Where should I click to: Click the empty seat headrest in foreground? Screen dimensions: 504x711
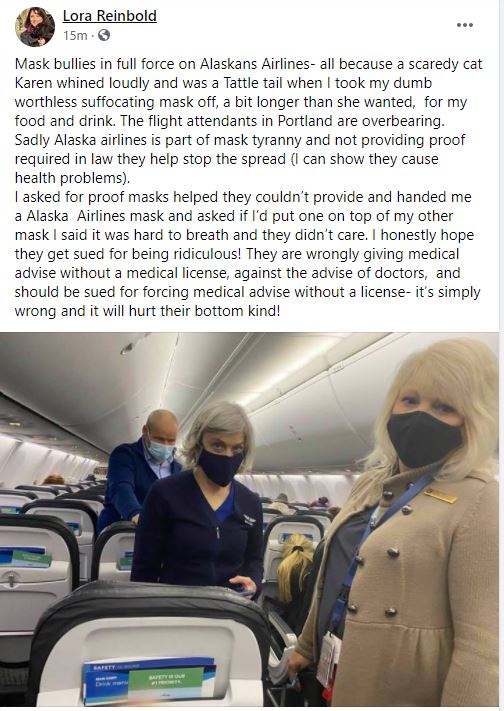(150, 644)
